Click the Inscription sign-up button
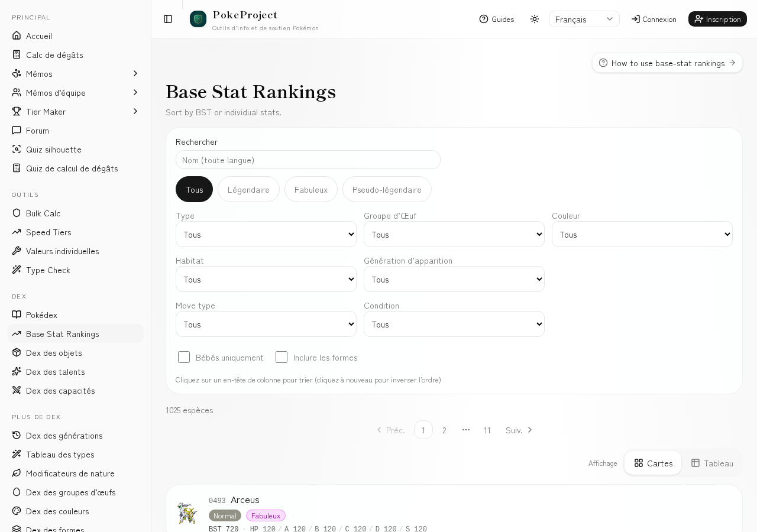 point(717,19)
